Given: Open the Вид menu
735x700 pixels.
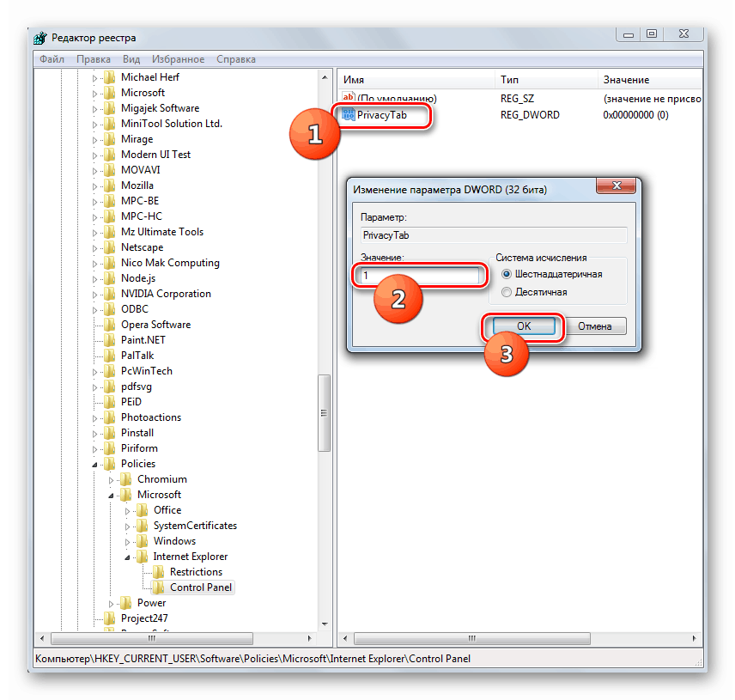Looking at the screenshot, I should pyautogui.click(x=131, y=59).
